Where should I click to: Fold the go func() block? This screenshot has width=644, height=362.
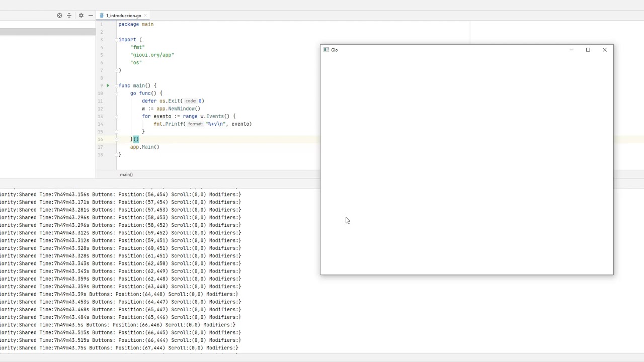116,93
